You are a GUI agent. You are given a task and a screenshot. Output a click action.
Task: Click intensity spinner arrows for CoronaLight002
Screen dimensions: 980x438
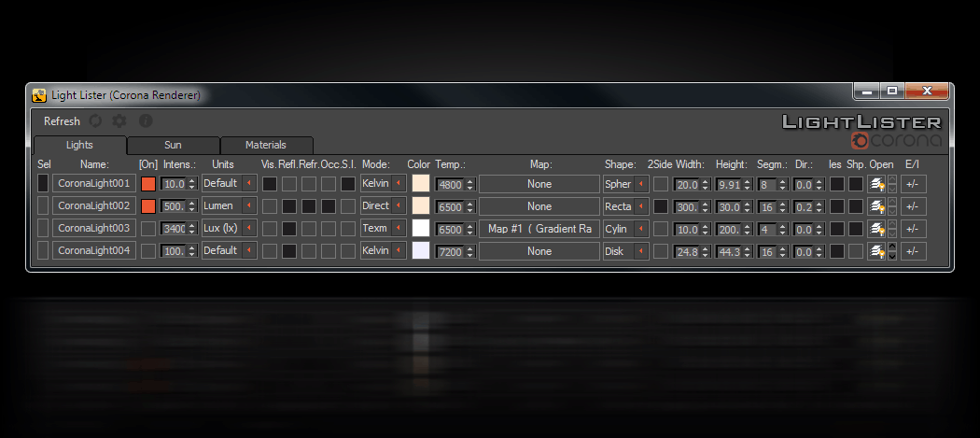192,206
